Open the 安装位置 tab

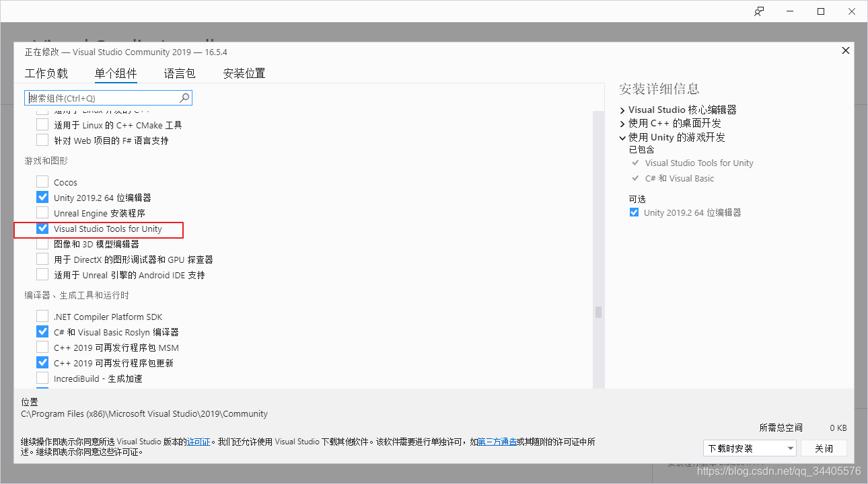click(x=244, y=74)
